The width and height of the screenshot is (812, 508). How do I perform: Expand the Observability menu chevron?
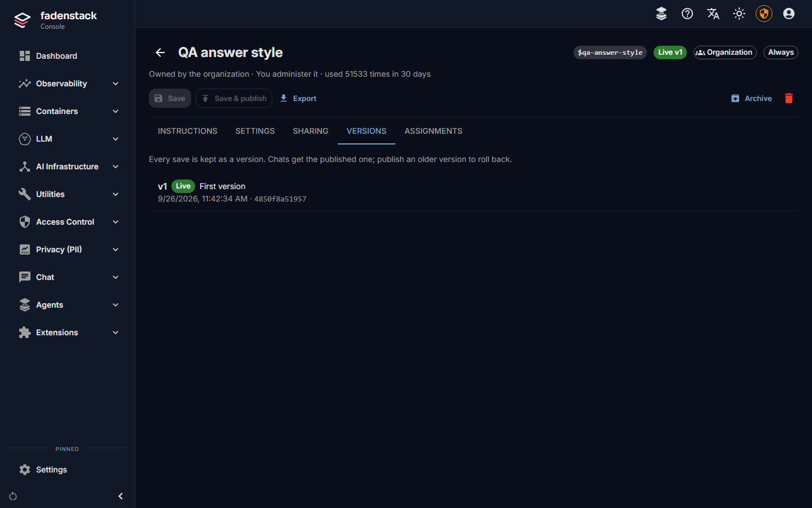click(x=116, y=84)
